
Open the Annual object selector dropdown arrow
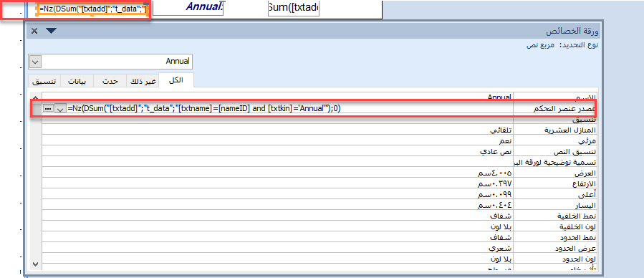[35, 62]
